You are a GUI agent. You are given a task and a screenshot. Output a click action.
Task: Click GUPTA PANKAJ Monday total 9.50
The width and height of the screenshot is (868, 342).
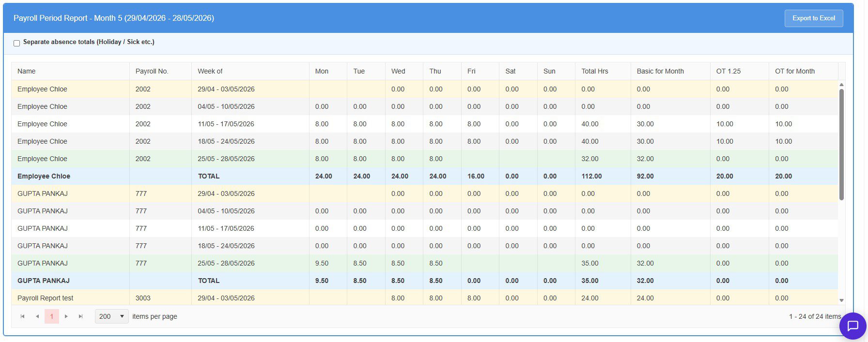322,281
